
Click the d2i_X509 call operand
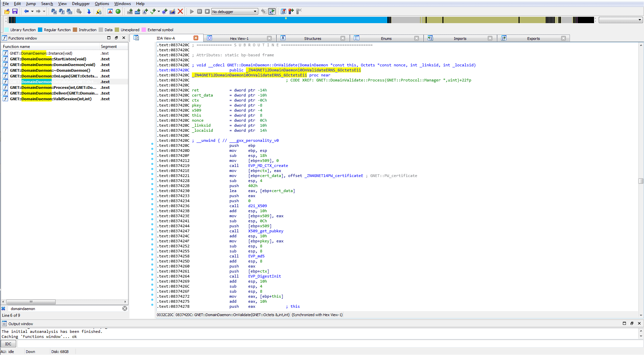click(258, 206)
